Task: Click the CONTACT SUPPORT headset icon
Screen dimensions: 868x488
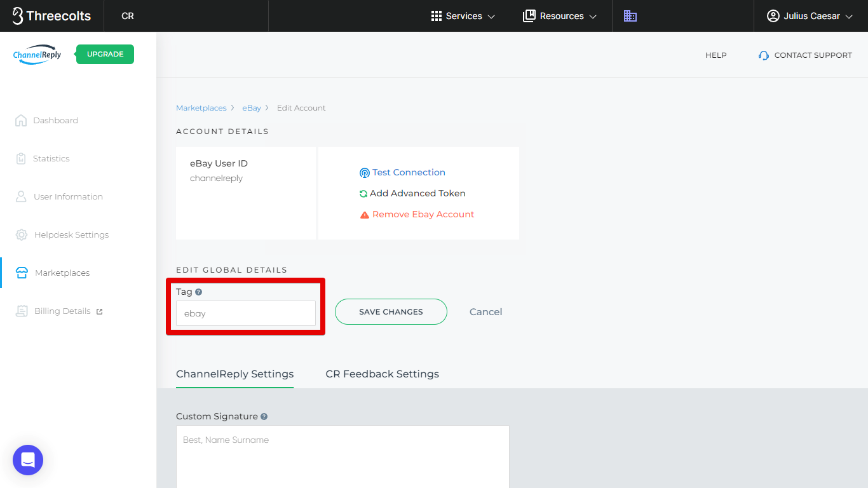Action: pyautogui.click(x=764, y=55)
